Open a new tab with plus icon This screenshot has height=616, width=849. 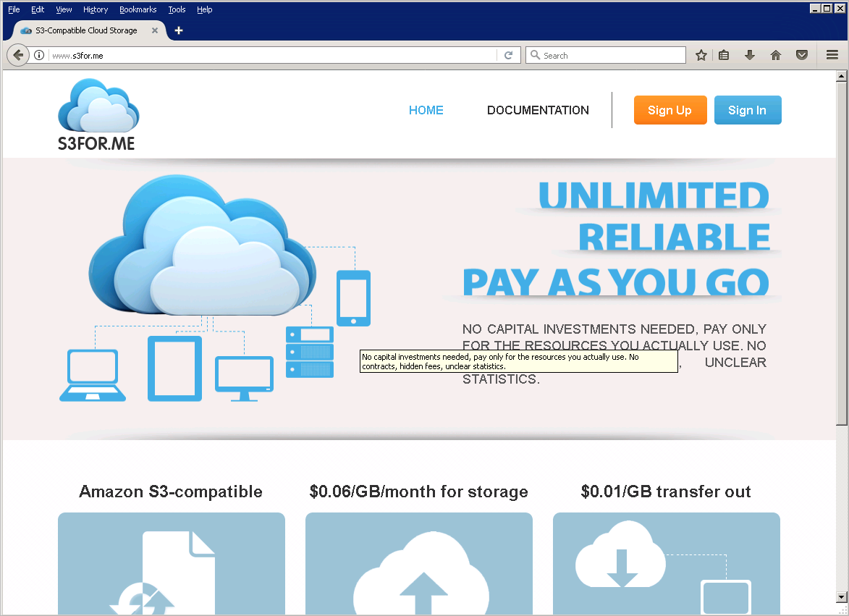[x=179, y=30]
